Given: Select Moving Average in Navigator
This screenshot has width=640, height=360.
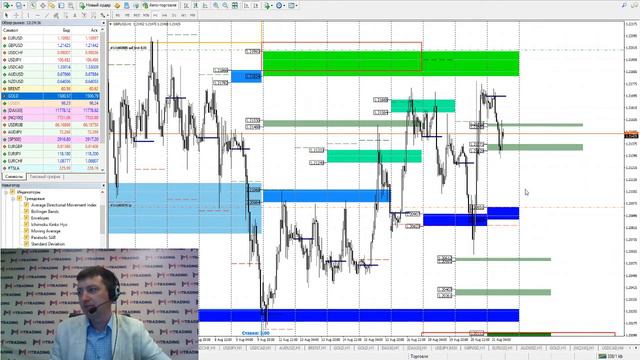Looking at the screenshot, I should pos(46,231).
